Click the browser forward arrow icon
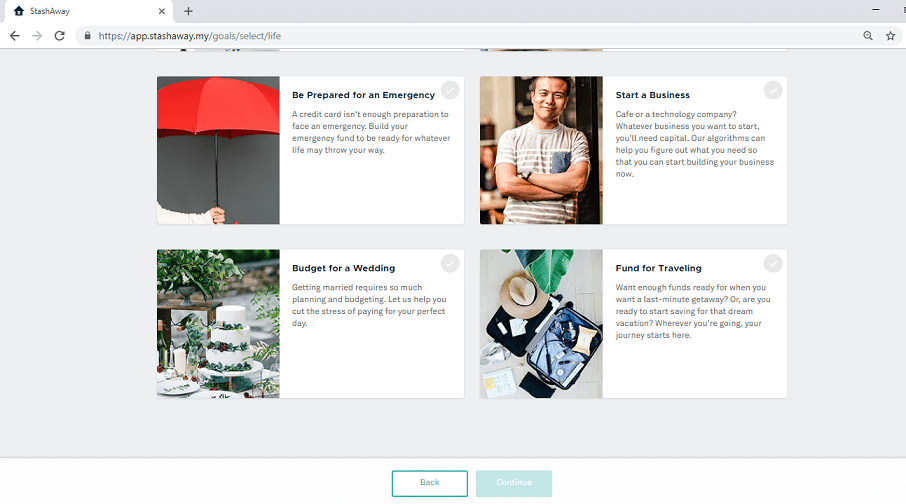The image size is (906, 504). click(x=37, y=36)
